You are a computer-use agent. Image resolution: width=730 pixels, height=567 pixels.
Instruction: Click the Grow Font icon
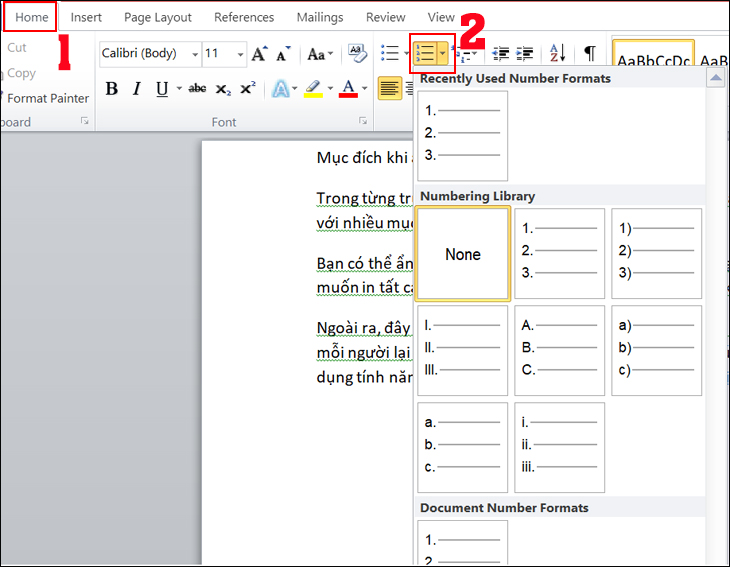[259, 54]
